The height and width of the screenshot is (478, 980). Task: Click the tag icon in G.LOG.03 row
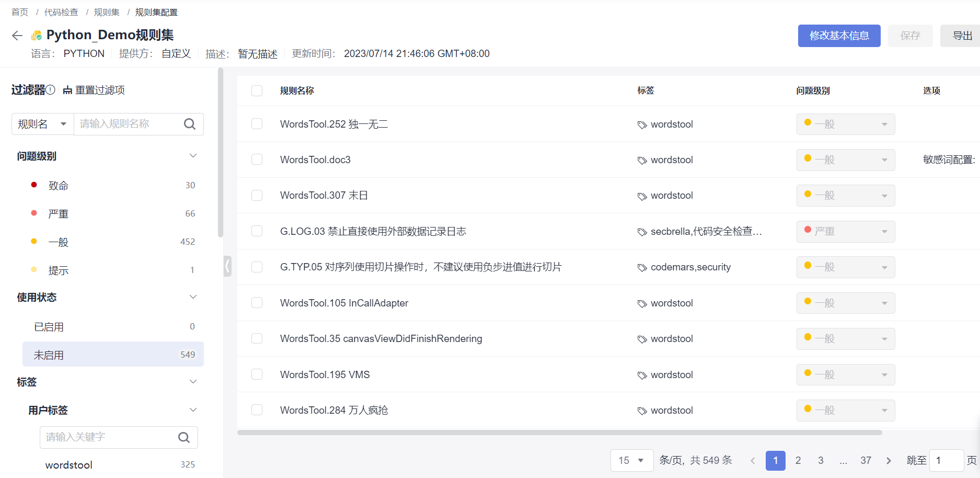point(642,232)
